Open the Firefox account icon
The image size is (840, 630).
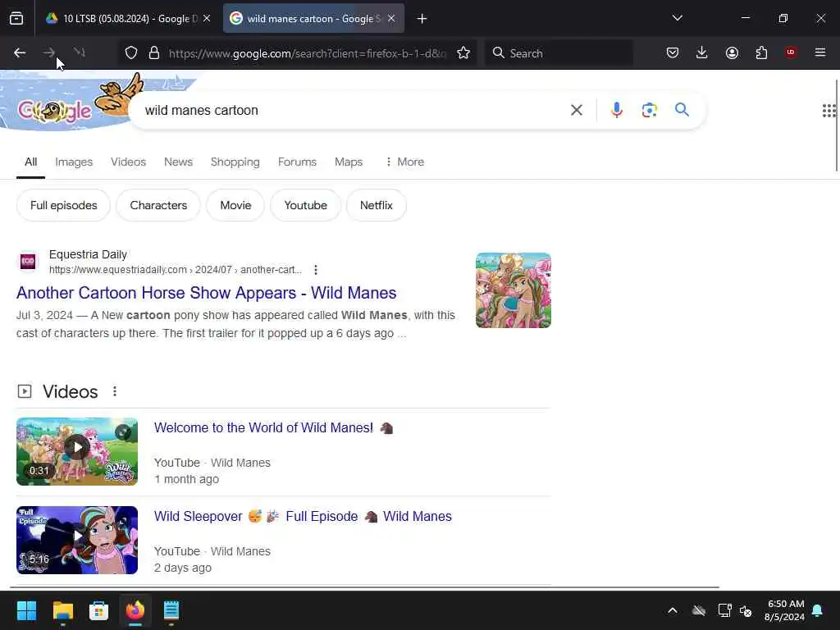pyautogui.click(x=732, y=52)
